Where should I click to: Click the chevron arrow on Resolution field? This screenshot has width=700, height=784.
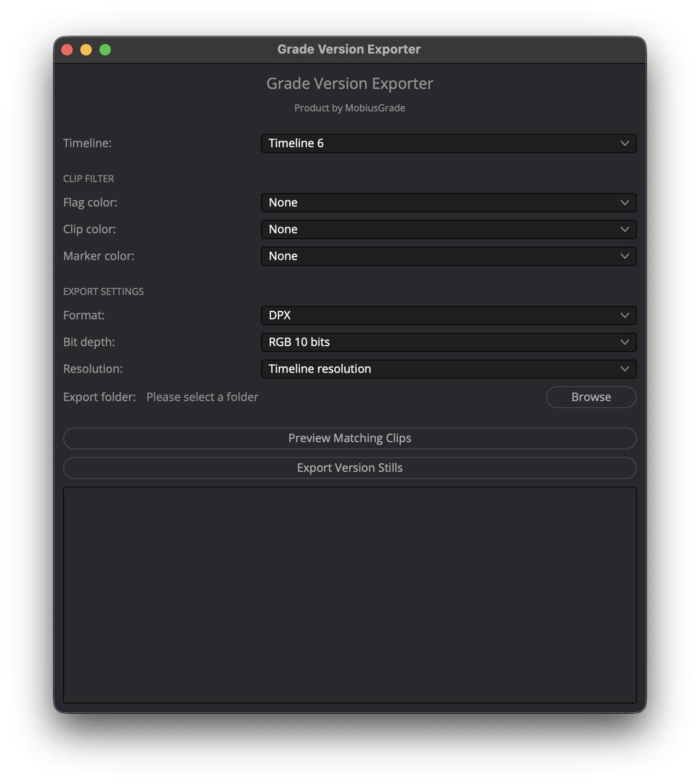click(x=624, y=369)
